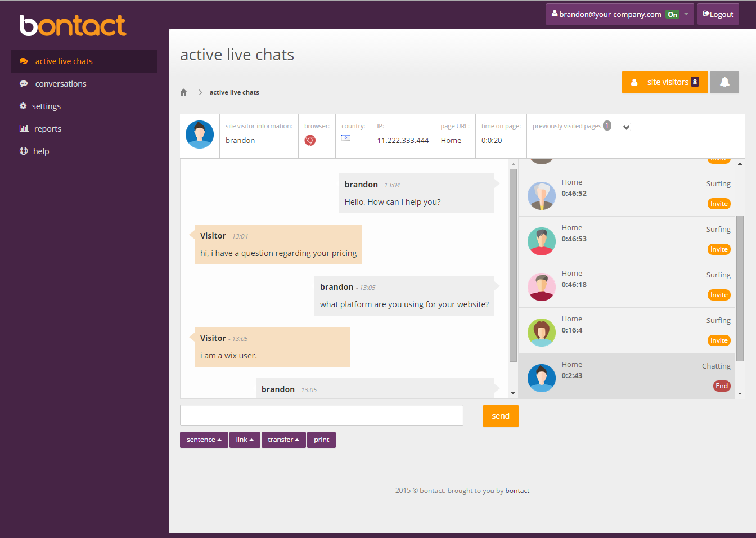Invite the visitor with time 0:46:52
This screenshot has height=538, width=756.
click(719, 204)
